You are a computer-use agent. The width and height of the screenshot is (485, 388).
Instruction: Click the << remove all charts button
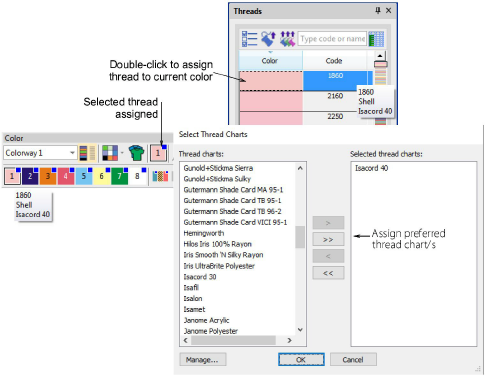tap(328, 273)
